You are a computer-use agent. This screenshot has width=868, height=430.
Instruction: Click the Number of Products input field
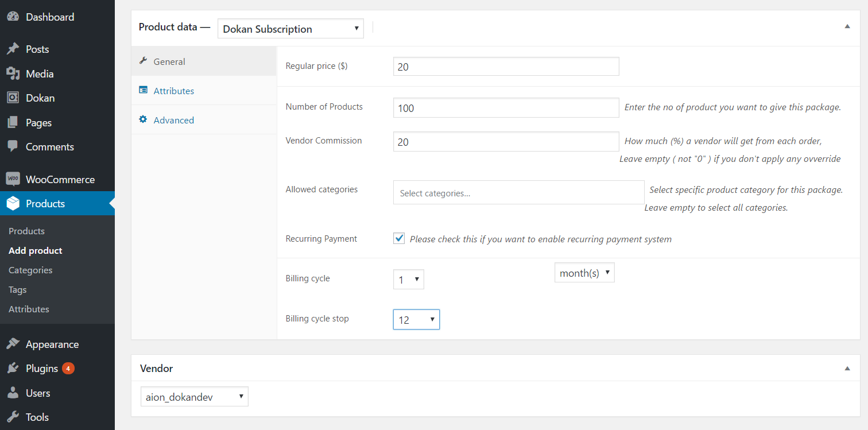click(x=506, y=107)
